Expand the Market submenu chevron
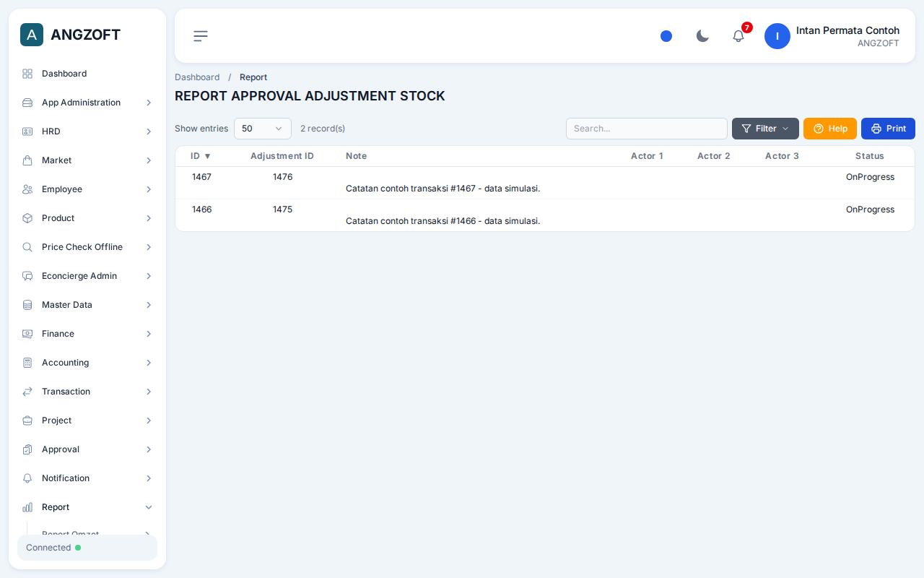Viewport: 924px width, 578px height. pos(149,160)
